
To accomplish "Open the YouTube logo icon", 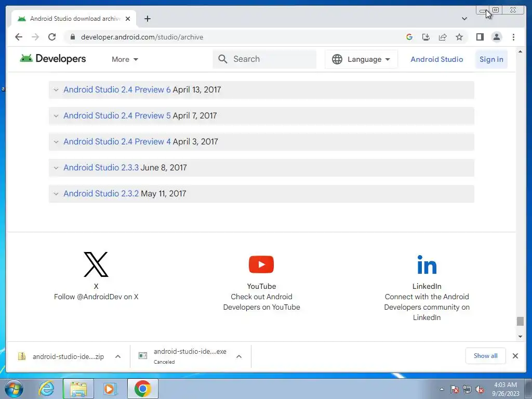I will [261, 264].
